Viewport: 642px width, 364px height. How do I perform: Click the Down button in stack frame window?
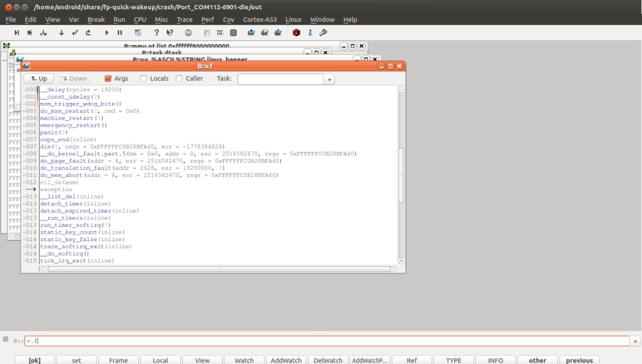(x=74, y=79)
